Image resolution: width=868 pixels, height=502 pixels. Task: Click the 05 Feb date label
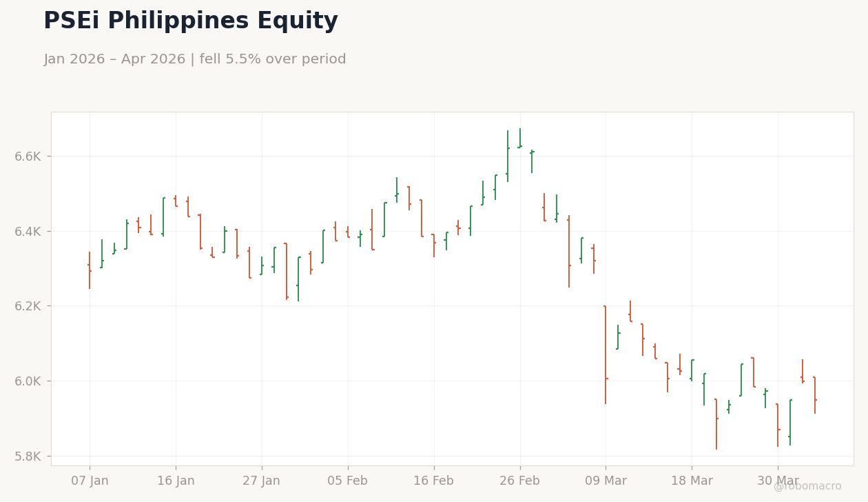pos(347,481)
